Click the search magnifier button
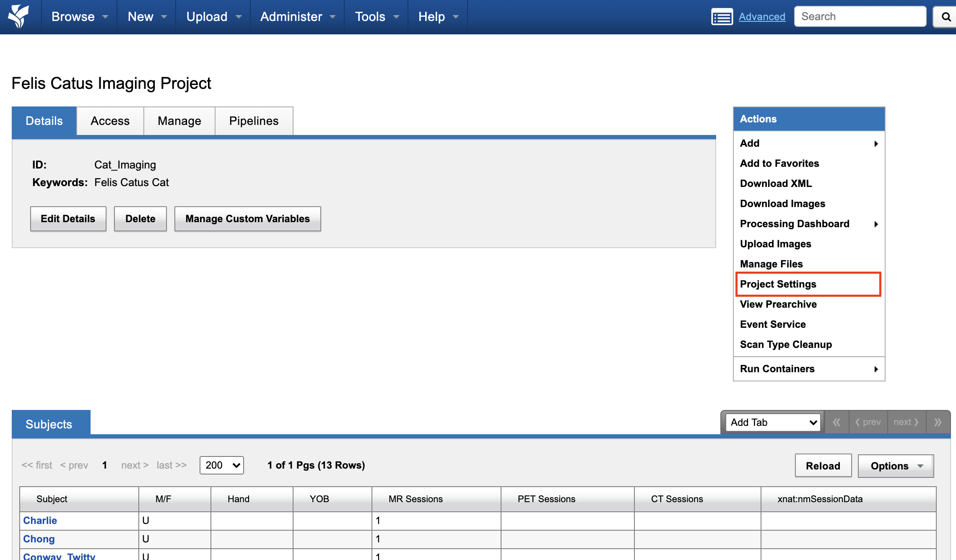The width and height of the screenshot is (956, 560). pyautogui.click(x=946, y=17)
